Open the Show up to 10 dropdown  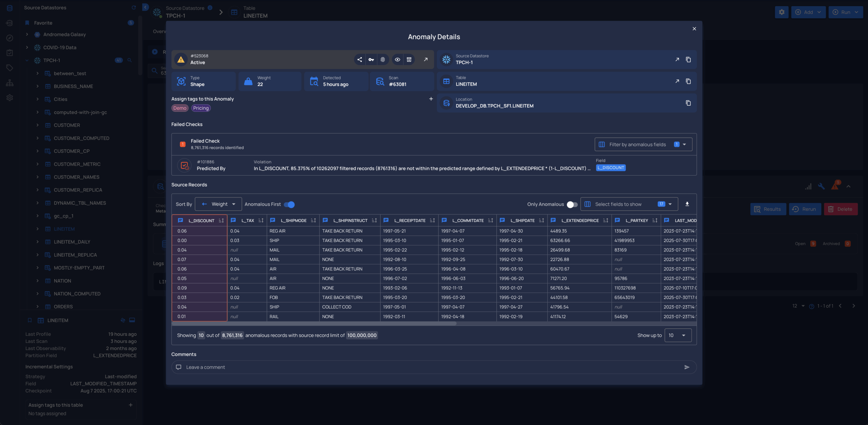click(678, 335)
